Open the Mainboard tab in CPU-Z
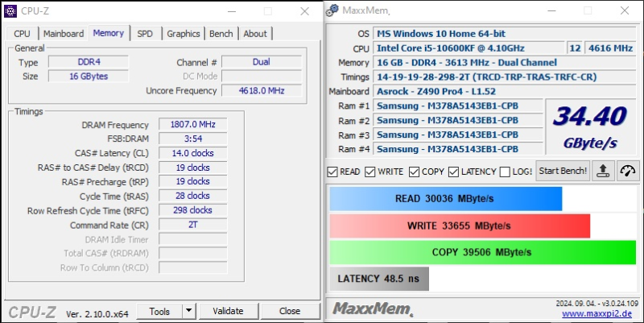This screenshot has width=644, height=323. (x=64, y=34)
